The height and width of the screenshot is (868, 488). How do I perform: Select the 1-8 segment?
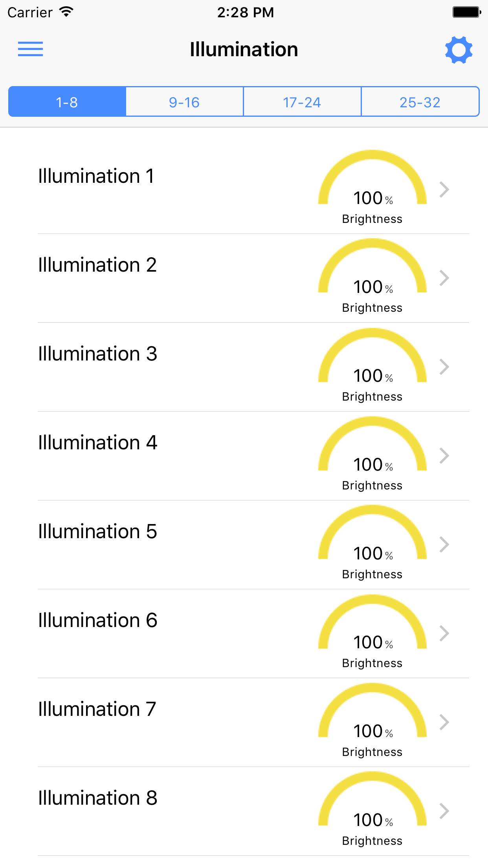67,102
